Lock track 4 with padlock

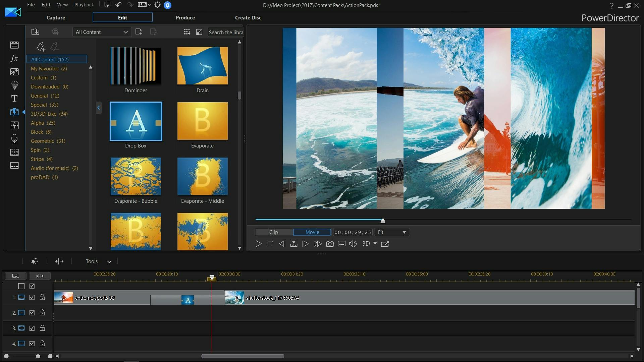pyautogui.click(x=43, y=344)
